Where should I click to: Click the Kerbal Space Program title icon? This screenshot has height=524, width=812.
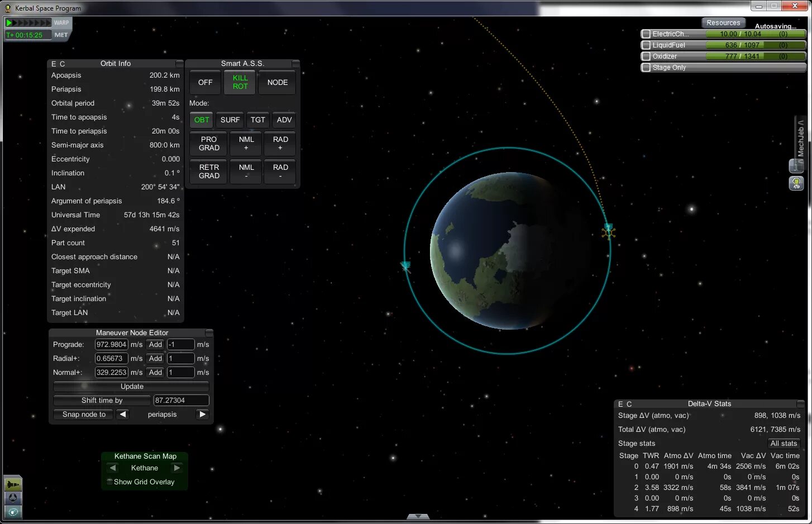pyautogui.click(x=8, y=8)
